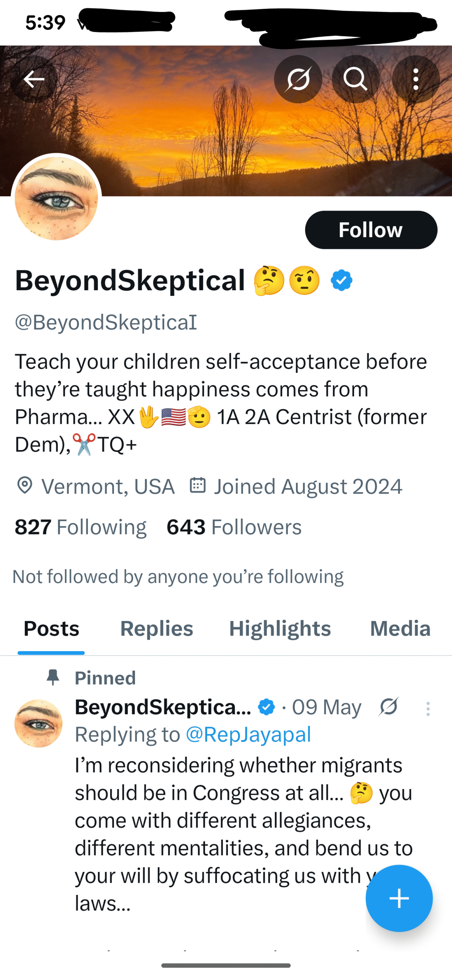Switch to the Replies tab

coord(157,629)
